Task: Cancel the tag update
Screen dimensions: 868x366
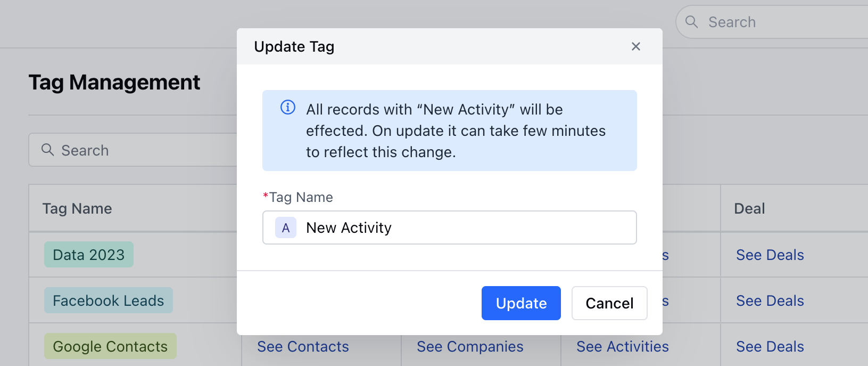Action: click(x=609, y=303)
